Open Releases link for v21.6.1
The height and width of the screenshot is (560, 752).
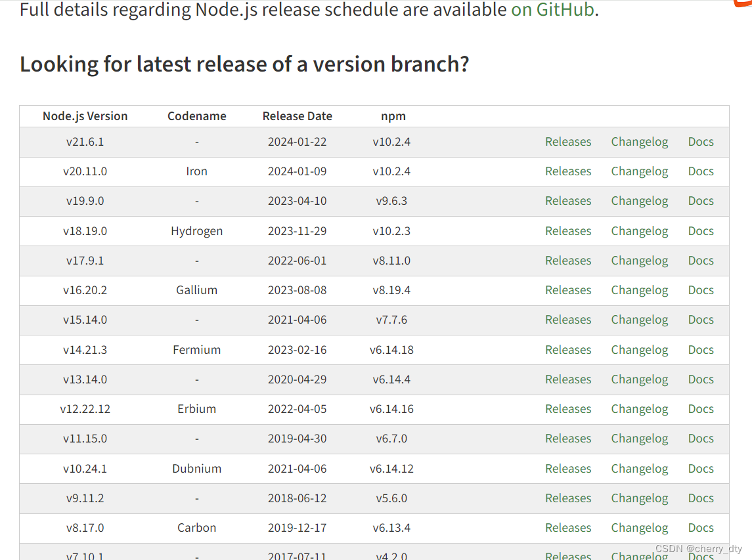point(568,142)
